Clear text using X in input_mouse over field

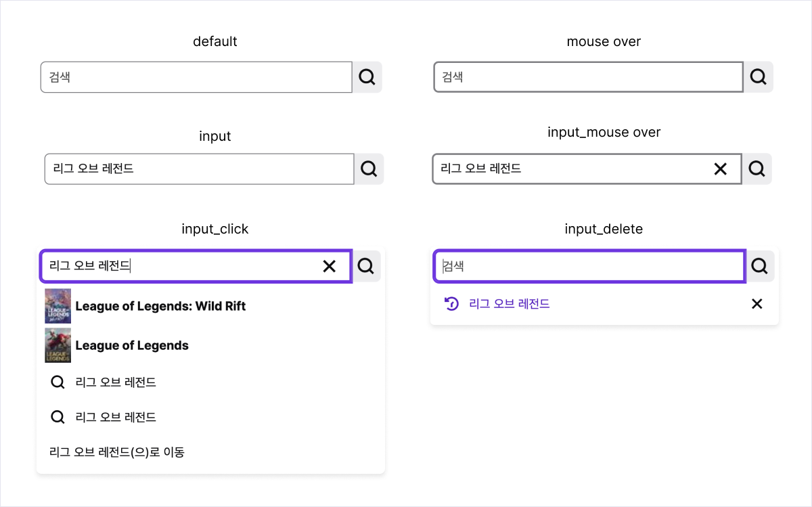[x=721, y=169]
